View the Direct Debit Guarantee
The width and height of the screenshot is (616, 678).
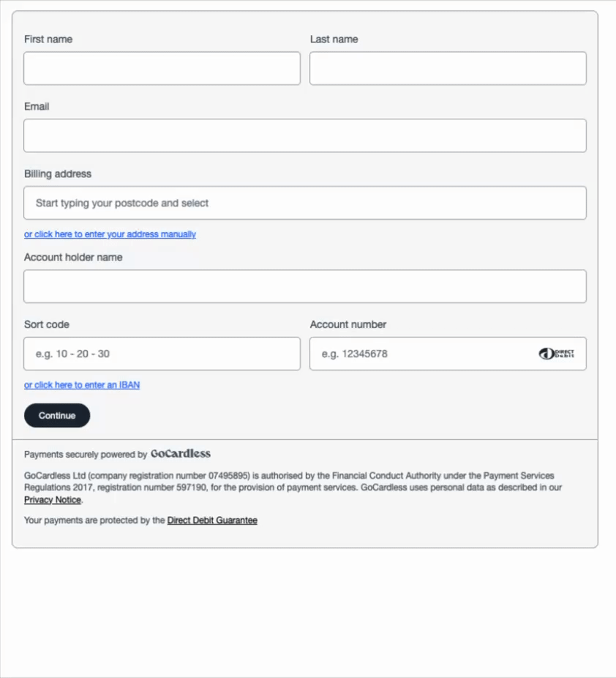[212, 520]
